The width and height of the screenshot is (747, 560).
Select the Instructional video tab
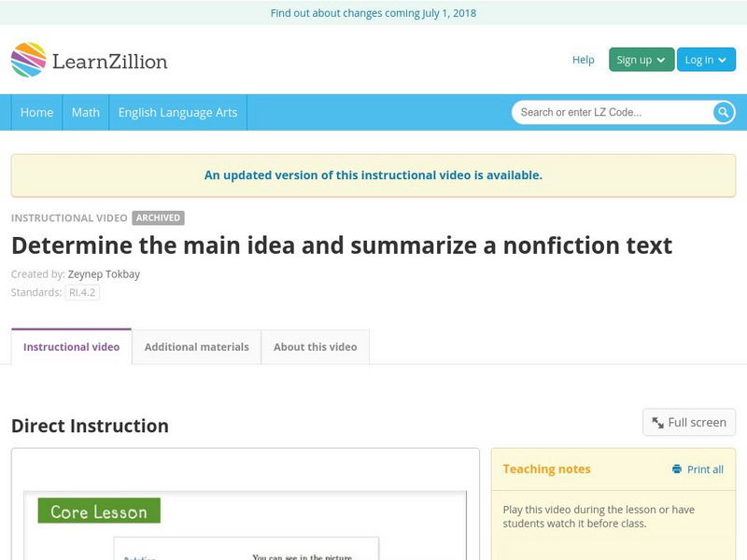(71, 347)
